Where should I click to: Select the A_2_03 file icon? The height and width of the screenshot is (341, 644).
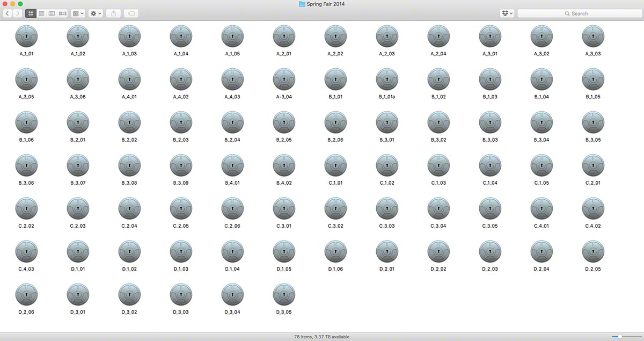pyautogui.click(x=387, y=37)
